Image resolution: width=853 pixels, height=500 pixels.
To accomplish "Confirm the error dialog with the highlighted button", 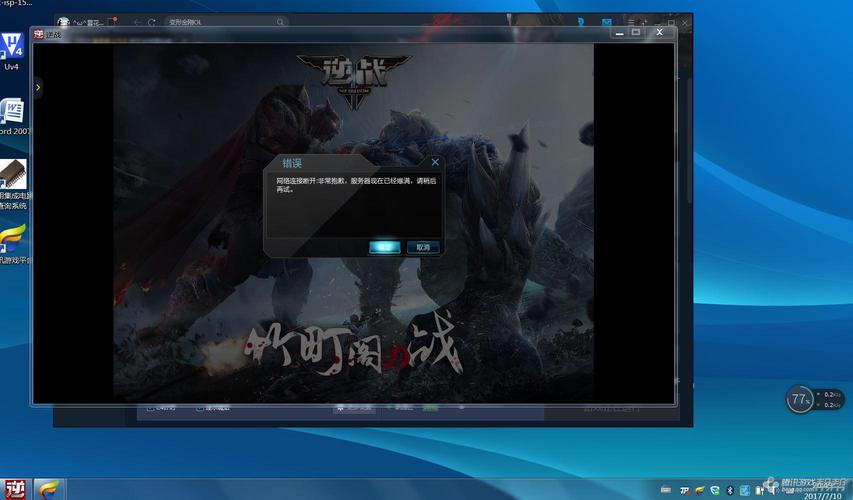I will (385, 248).
